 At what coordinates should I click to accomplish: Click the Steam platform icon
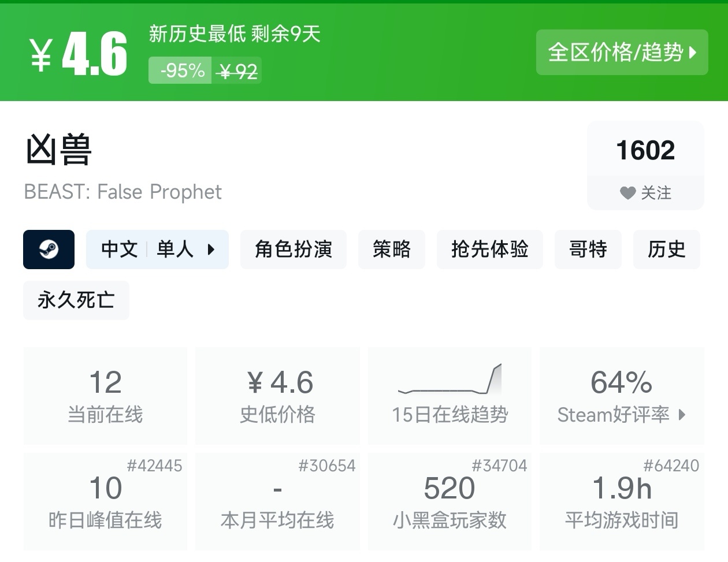(49, 250)
